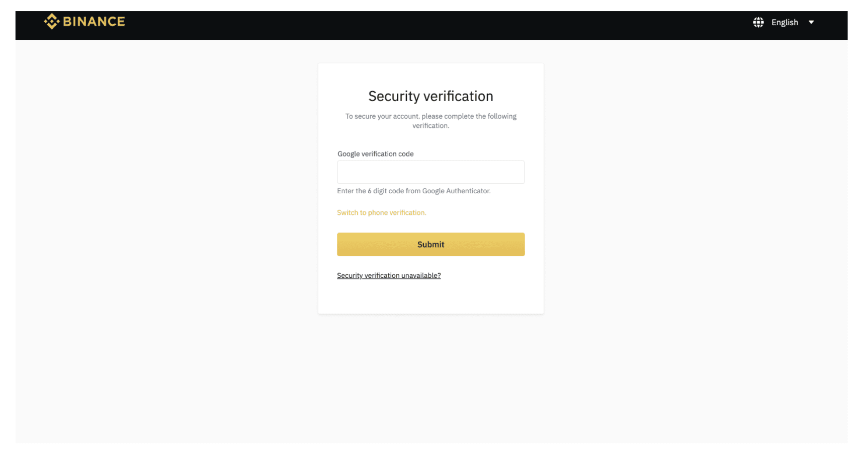
Task: Open Security verification unavailable help link
Action: point(389,276)
